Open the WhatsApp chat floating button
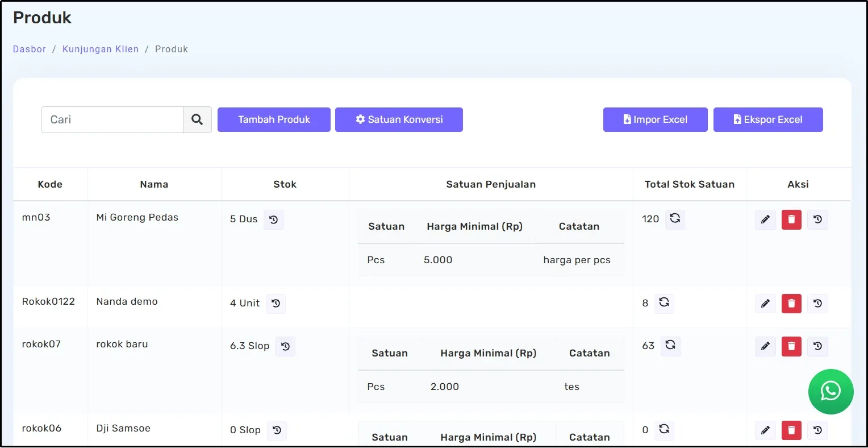 pos(831,392)
